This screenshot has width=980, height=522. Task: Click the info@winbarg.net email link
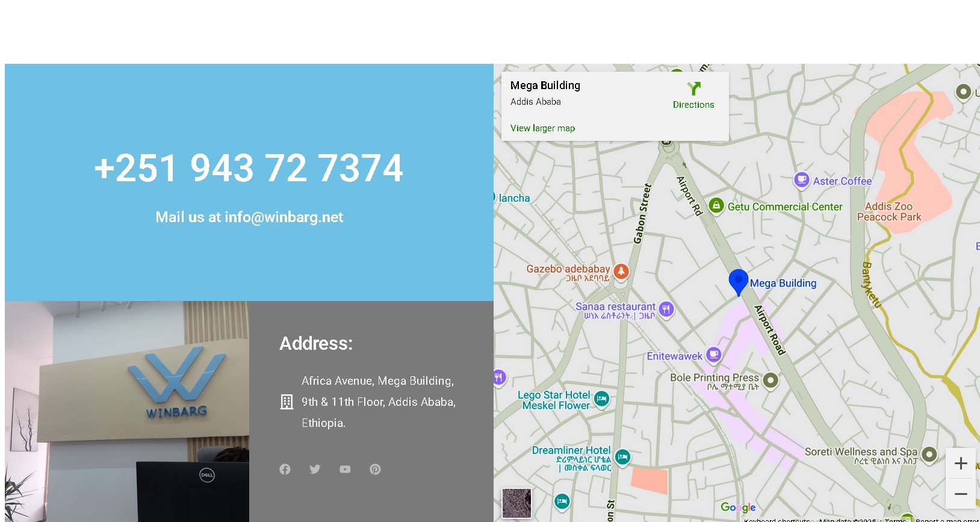284,217
